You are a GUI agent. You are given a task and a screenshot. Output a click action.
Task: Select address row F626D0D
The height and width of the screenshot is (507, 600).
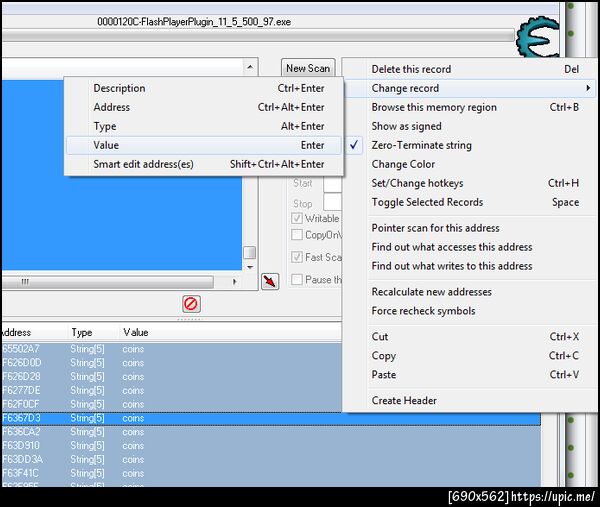click(172, 363)
